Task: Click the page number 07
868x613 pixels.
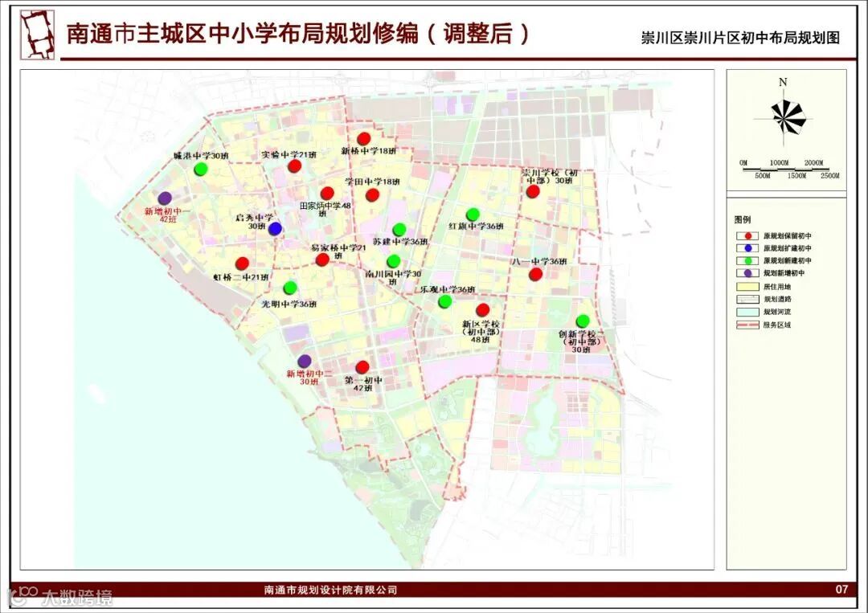Action: [x=841, y=589]
